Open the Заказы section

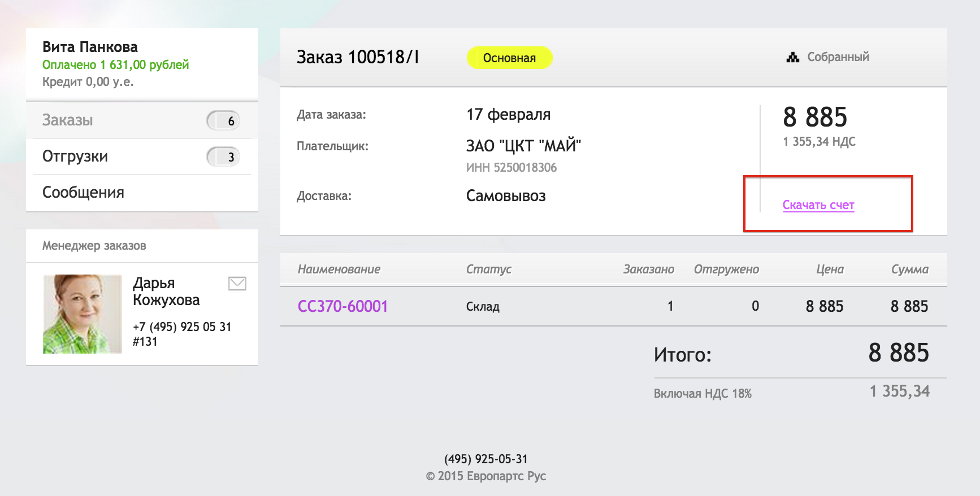click(x=68, y=120)
